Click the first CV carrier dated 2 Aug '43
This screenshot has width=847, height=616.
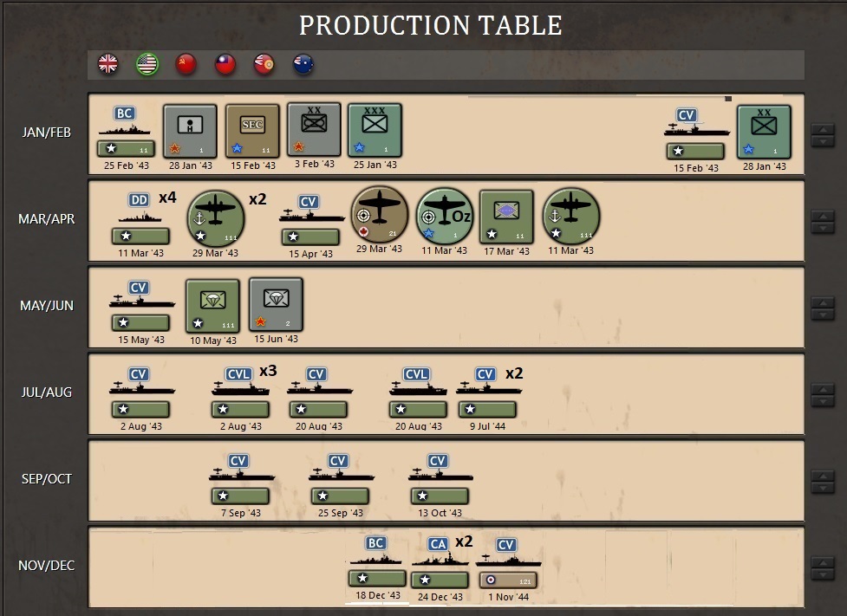141,392
